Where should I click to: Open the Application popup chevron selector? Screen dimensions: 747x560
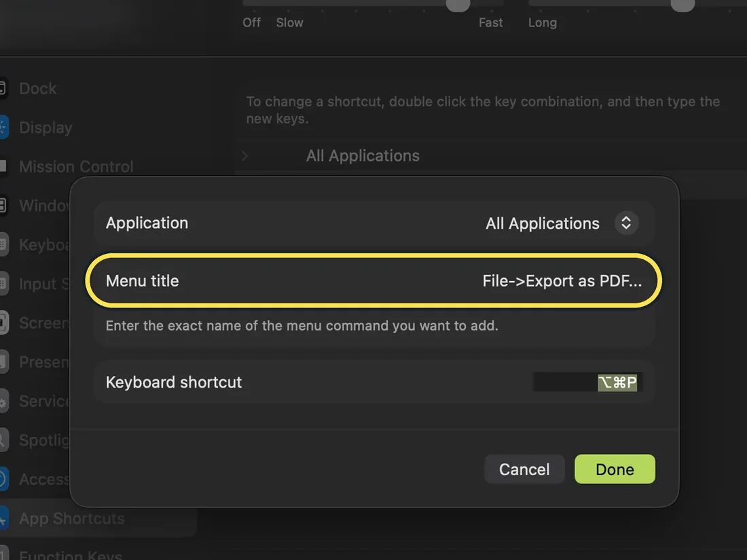click(626, 223)
